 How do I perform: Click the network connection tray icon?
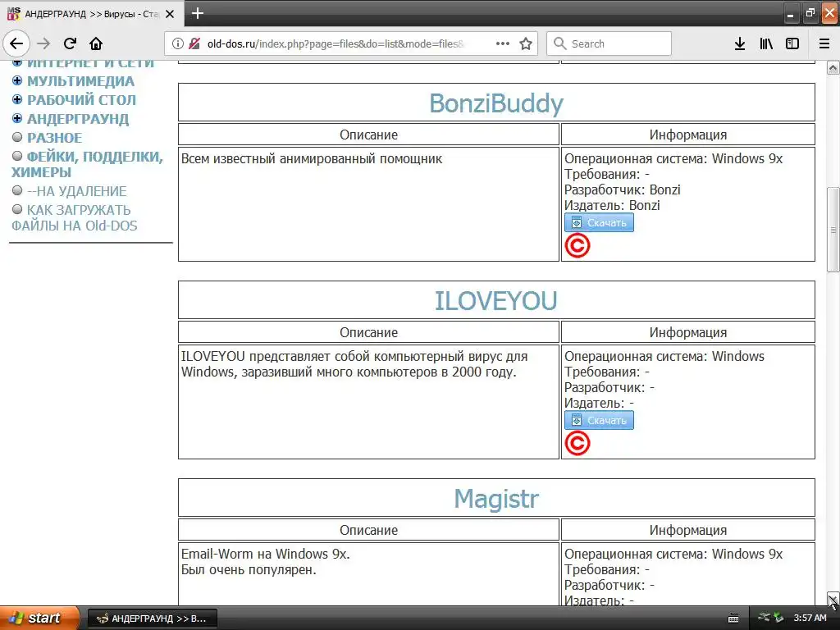click(x=764, y=618)
